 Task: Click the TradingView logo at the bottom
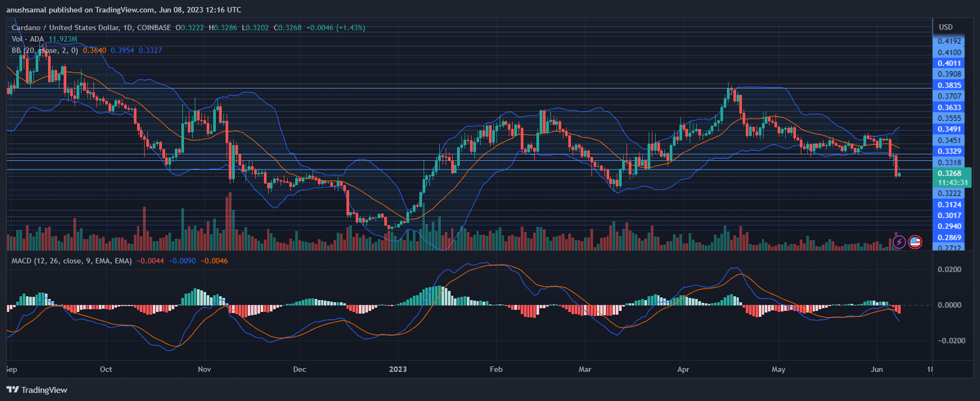pos(37,390)
